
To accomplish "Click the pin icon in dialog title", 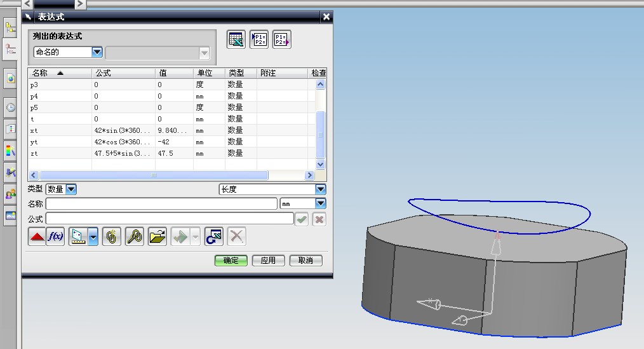I will 28,17.
